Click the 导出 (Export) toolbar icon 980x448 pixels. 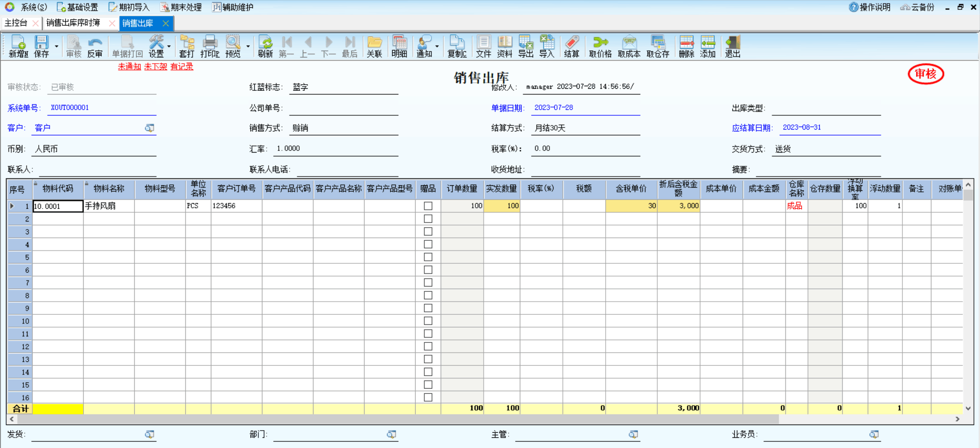point(525,46)
